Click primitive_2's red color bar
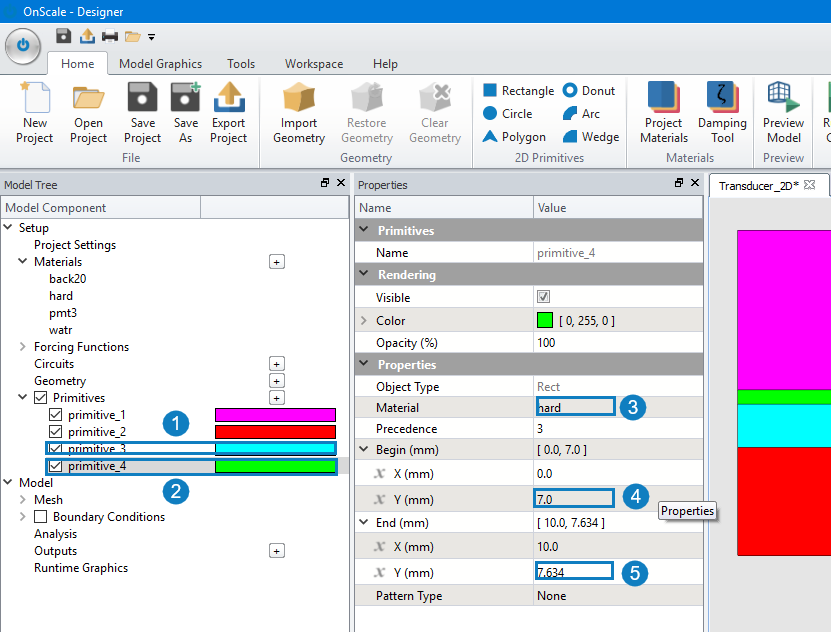831x632 pixels. (276, 432)
